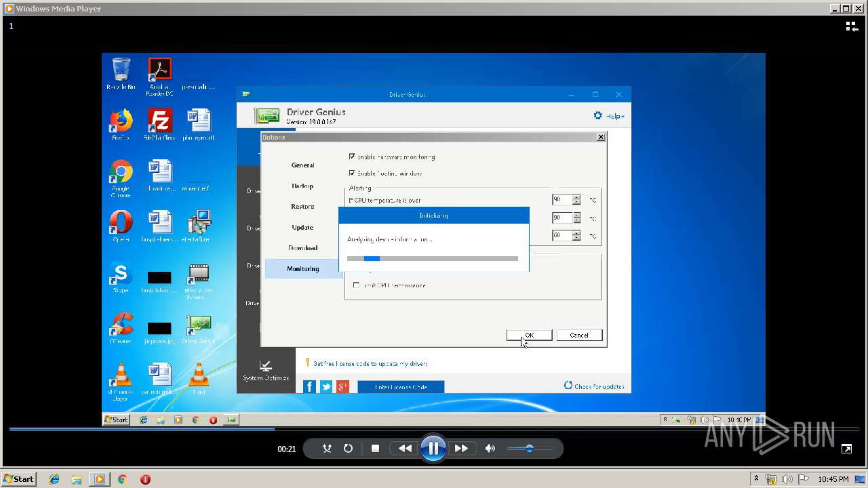868x488 pixels.
Task: Open Windows Explorer from the outer taskbar
Action: tap(77, 479)
